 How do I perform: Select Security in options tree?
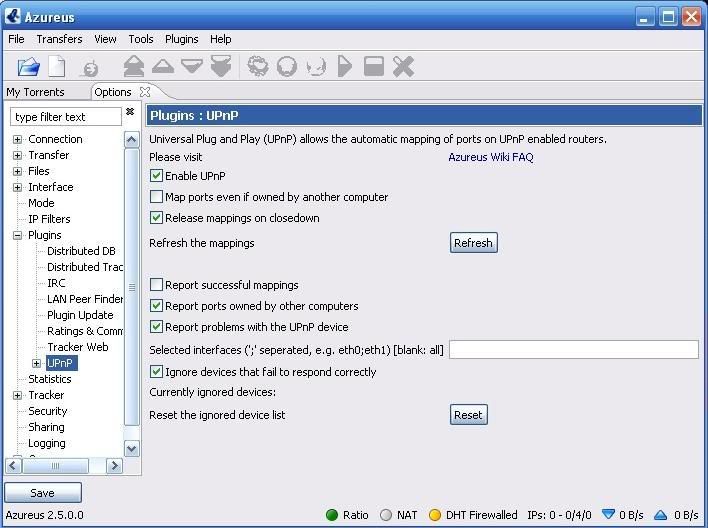(47, 411)
